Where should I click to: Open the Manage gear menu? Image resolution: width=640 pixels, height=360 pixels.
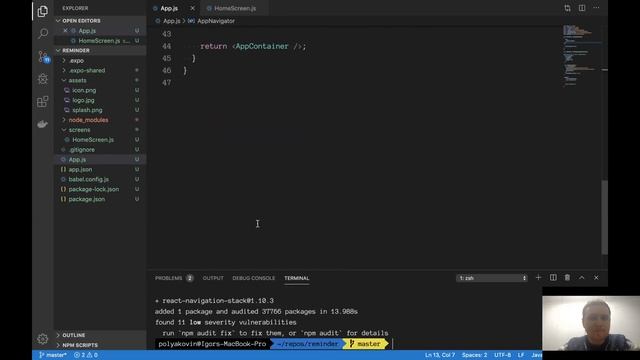click(42, 339)
